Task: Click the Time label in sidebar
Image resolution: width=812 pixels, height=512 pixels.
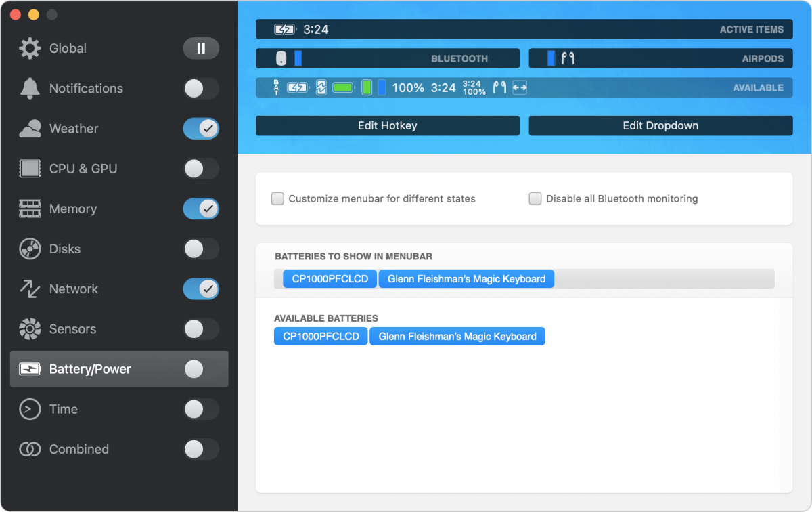Action: pyautogui.click(x=64, y=409)
